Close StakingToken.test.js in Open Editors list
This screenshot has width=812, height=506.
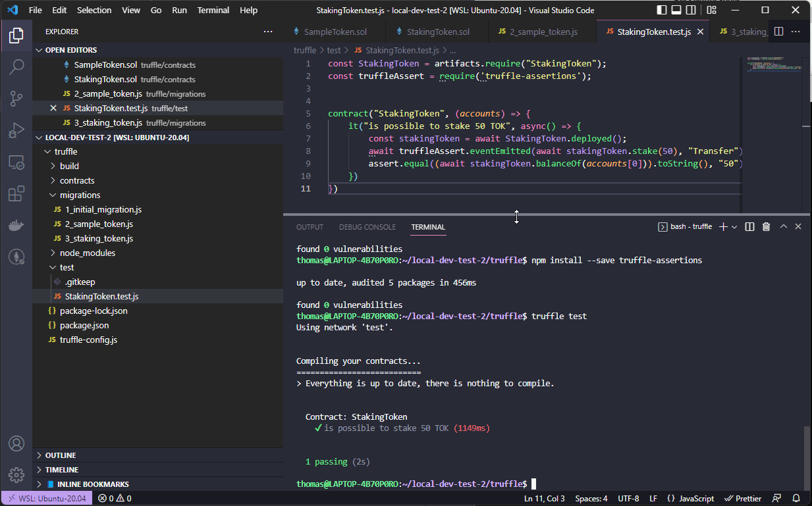point(53,108)
